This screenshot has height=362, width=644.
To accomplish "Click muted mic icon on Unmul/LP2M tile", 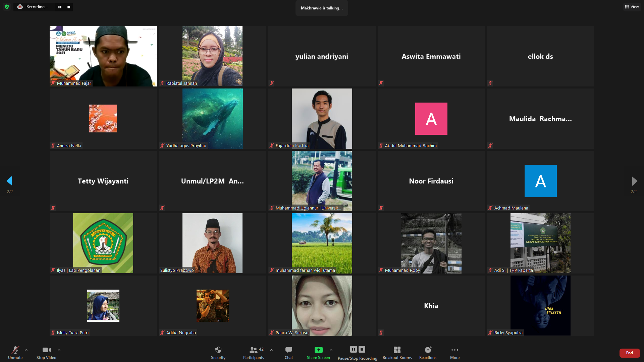I will coord(162,208).
